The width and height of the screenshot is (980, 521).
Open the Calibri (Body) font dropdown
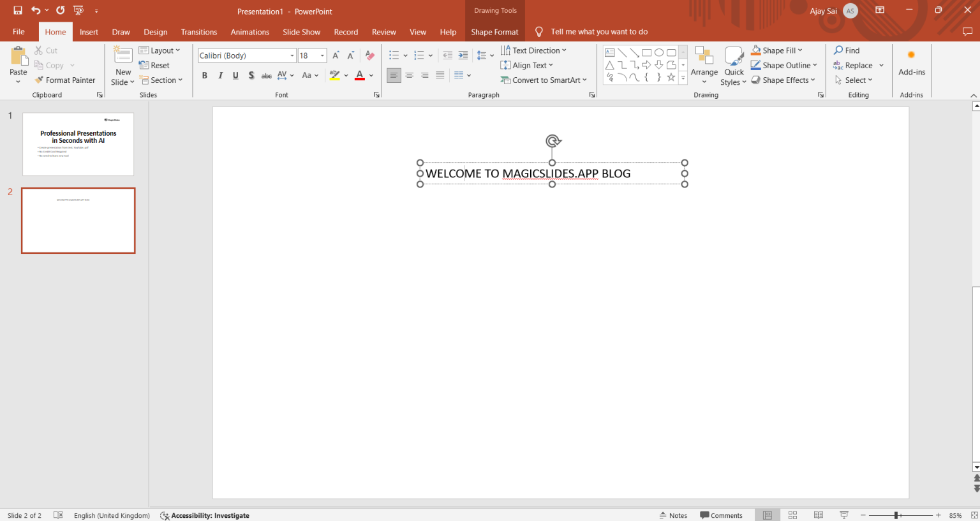tap(292, 55)
